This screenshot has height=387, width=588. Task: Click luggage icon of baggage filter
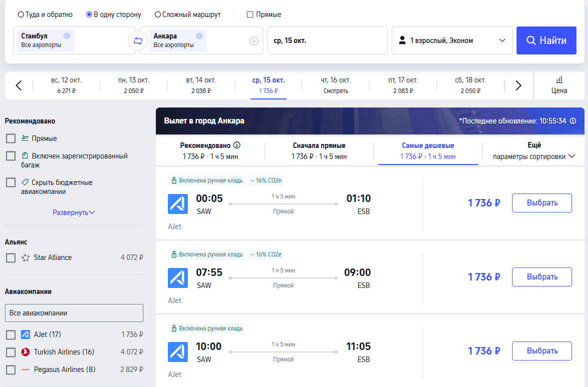[x=25, y=155]
